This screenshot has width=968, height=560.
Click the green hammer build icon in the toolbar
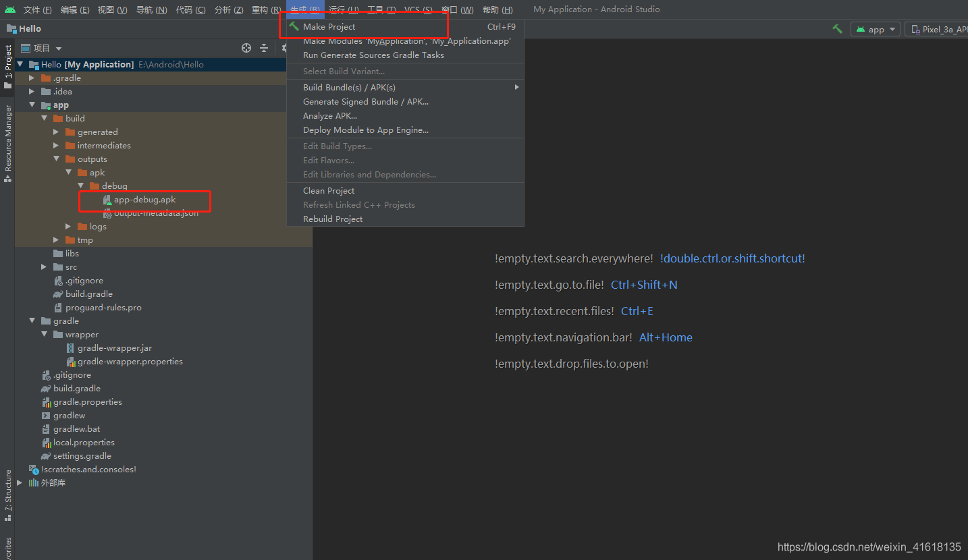837,29
